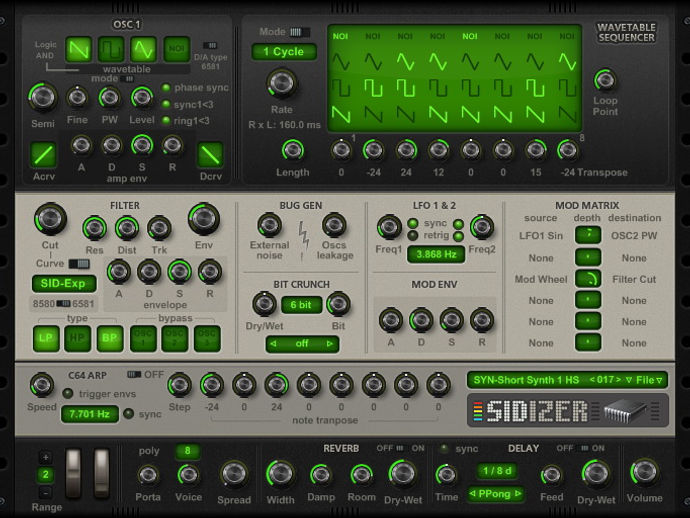The width and height of the screenshot is (690, 518).
Task: Flip the wavetable mode switch
Action: [x=128, y=79]
